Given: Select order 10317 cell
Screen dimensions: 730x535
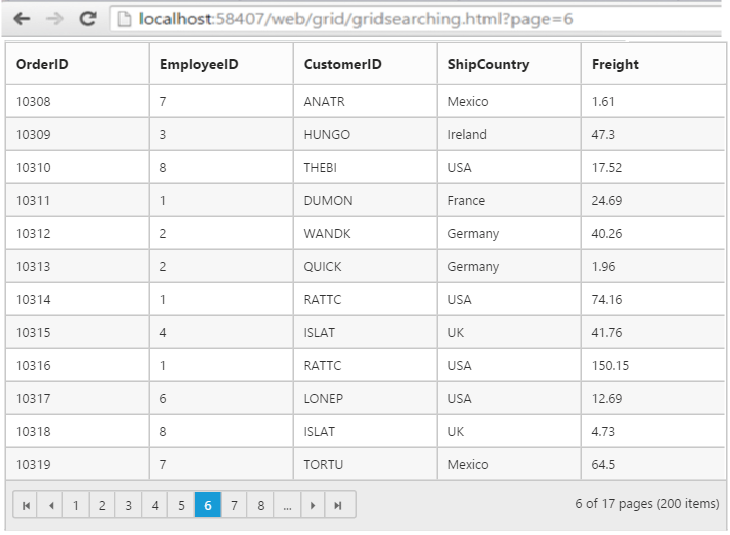Looking at the screenshot, I should click(77, 399).
